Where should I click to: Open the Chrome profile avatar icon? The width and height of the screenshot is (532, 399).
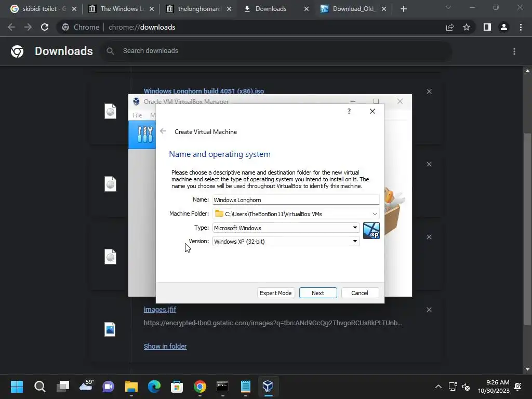[504, 27]
